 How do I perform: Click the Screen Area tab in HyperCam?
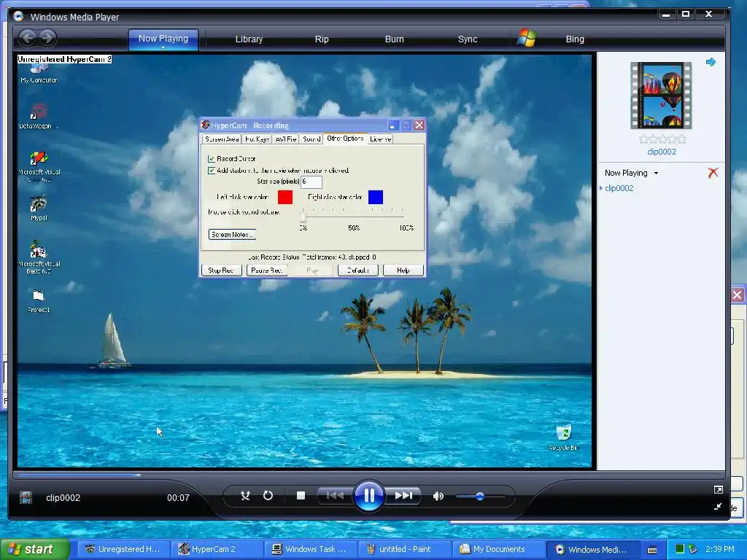point(222,139)
